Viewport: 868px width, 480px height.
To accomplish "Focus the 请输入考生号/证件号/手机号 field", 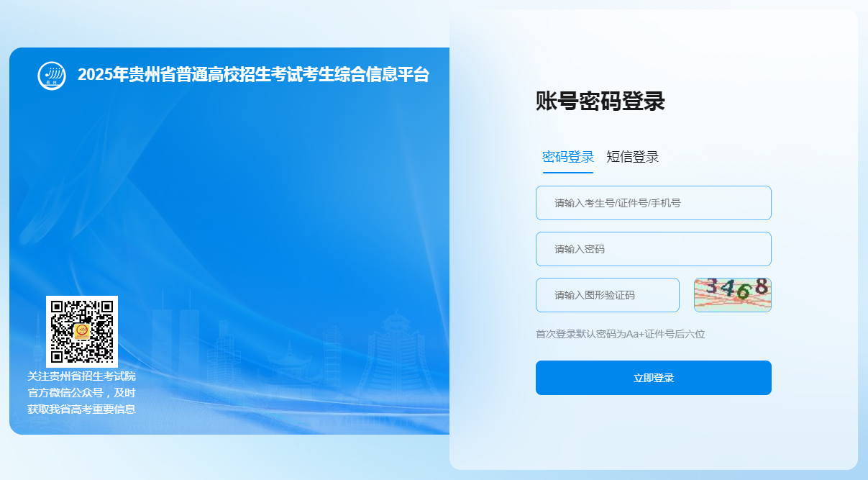I will 654,203.
